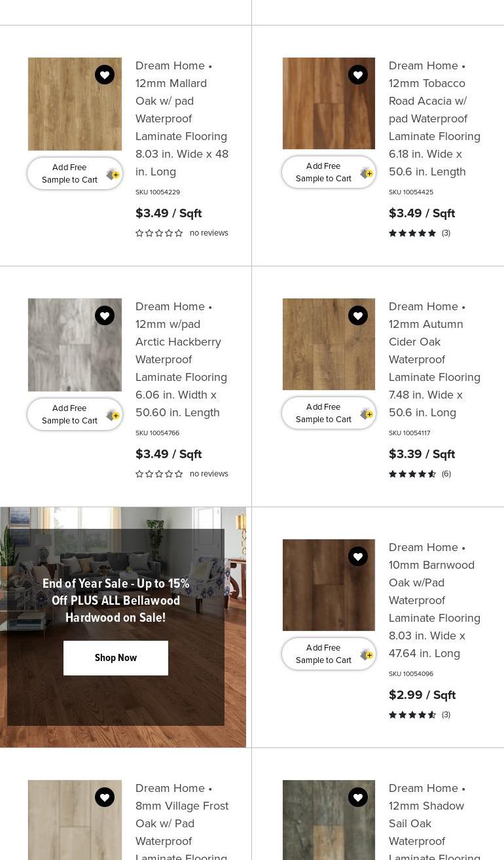Add free Autumn Cider Oak sample to cart
The image size is (504, 860).
pyautogui.click(x=329, y=413)
